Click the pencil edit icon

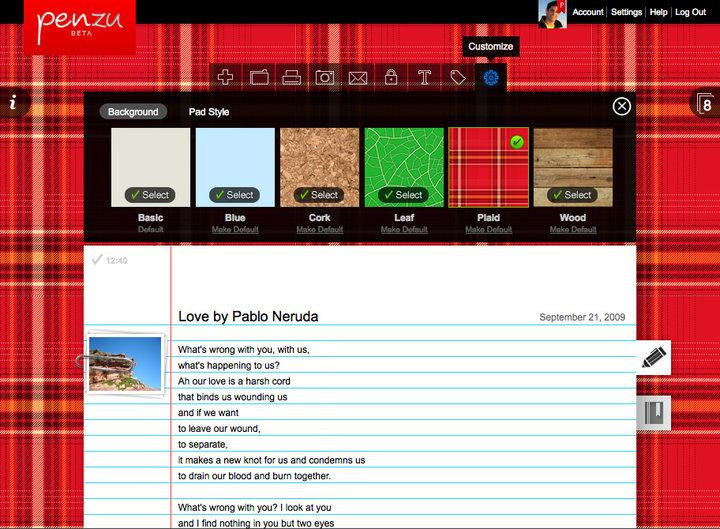point(654,357)
